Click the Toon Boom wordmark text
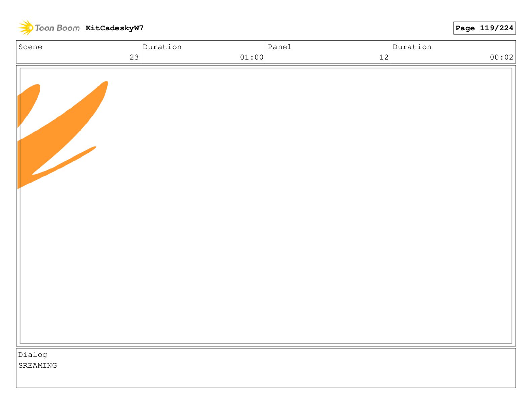This screenshot has height=412, width=532. point(58,28)
